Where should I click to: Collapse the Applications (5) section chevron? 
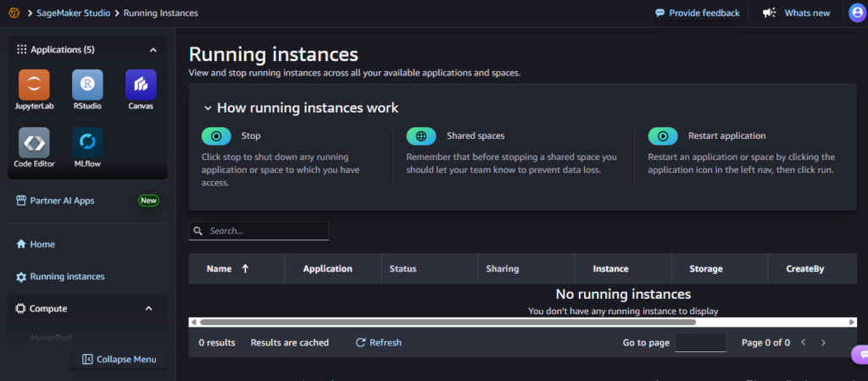tap(153, 50)
